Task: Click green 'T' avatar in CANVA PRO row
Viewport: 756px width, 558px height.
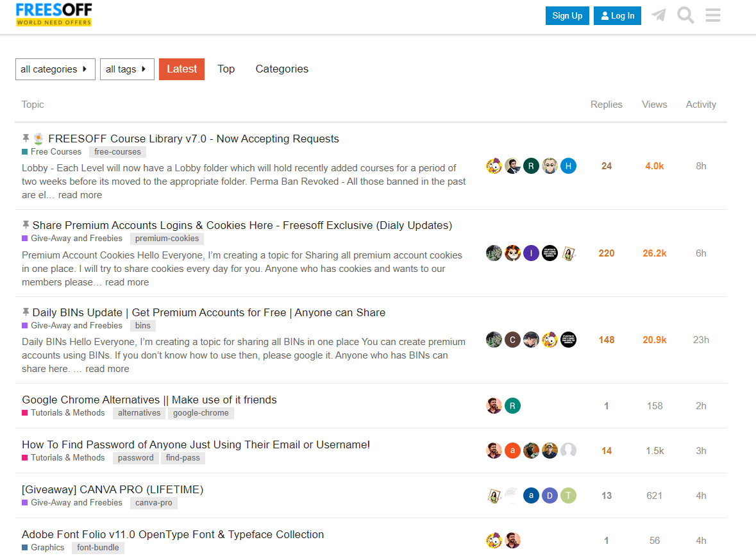Action: pos(568,496)
